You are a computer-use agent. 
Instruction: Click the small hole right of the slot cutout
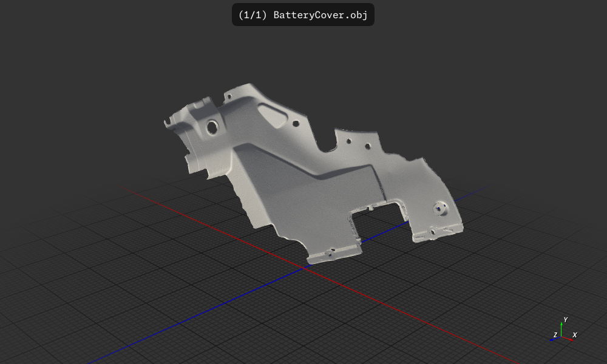296,123
